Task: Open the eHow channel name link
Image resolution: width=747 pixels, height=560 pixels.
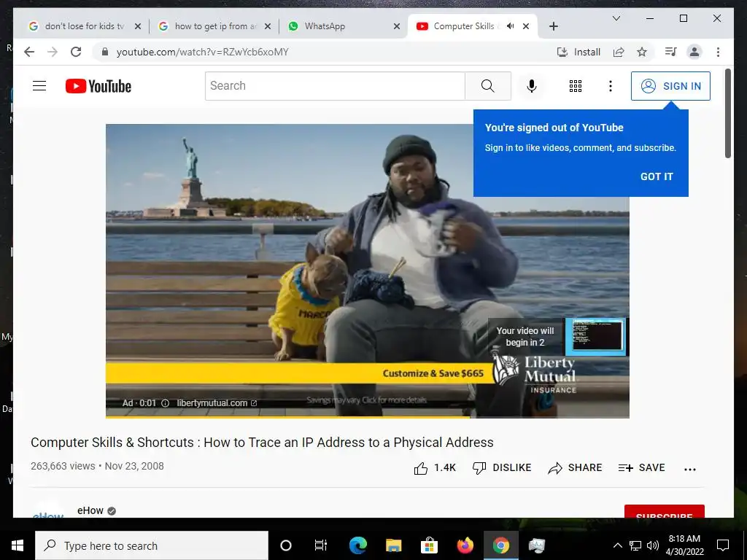Action: point(90,510)
